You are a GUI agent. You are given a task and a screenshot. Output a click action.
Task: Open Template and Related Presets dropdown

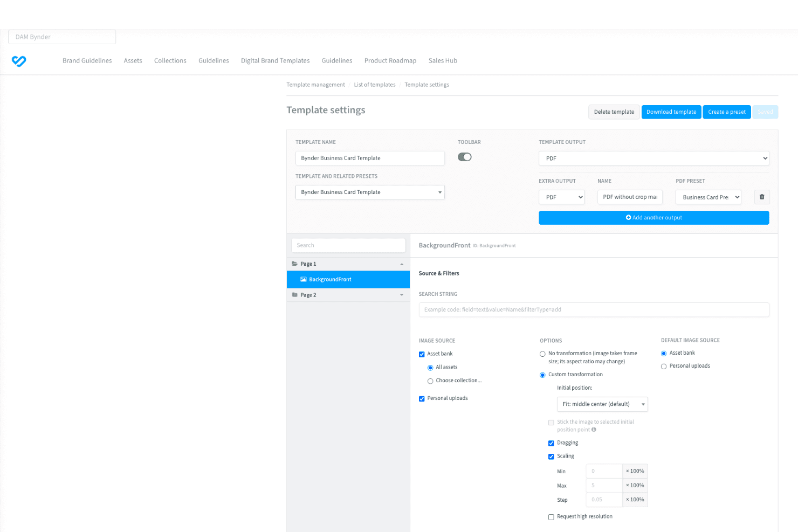coord(370,192)
